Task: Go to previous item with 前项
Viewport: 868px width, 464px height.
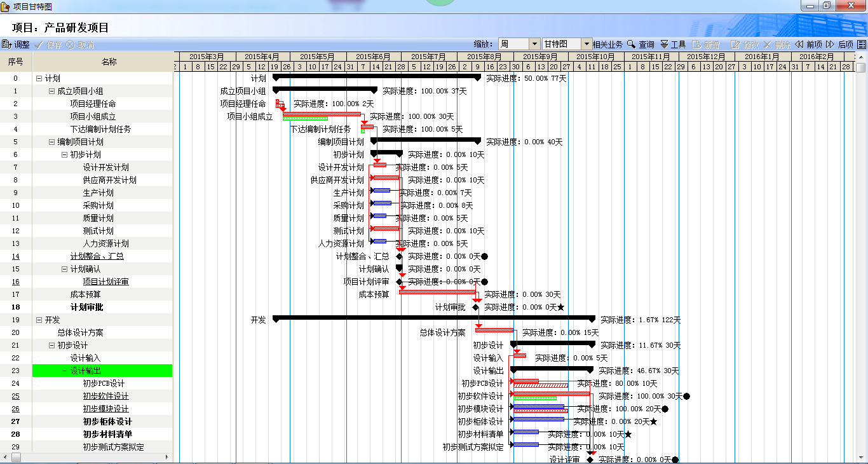Action: click(799, 44)
